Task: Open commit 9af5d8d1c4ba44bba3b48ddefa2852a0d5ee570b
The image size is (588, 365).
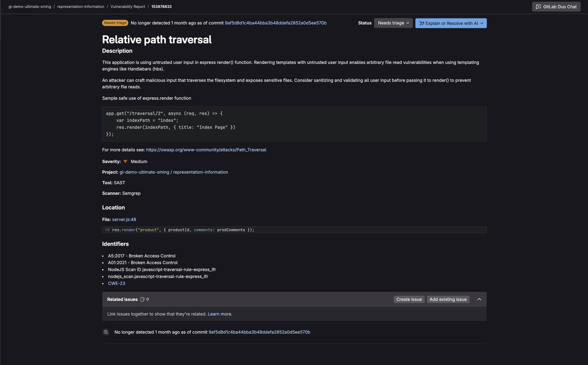Action: point(276,23)
